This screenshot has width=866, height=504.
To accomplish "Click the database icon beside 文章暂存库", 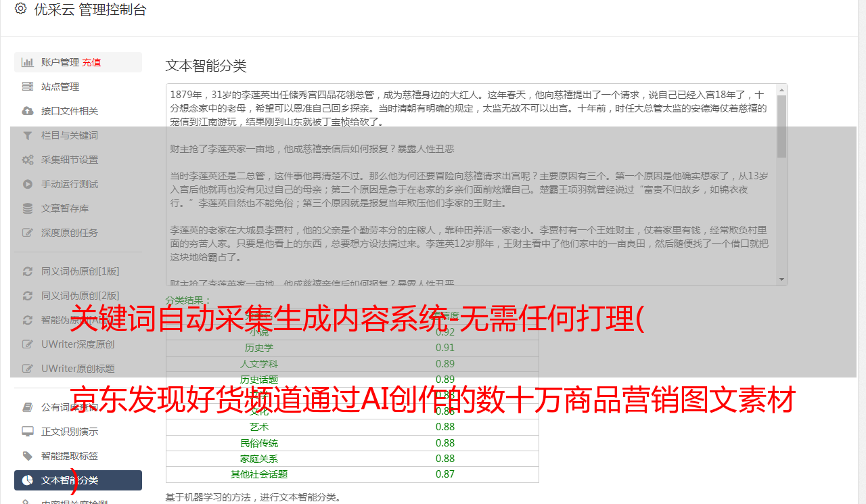I will [28, 208].
